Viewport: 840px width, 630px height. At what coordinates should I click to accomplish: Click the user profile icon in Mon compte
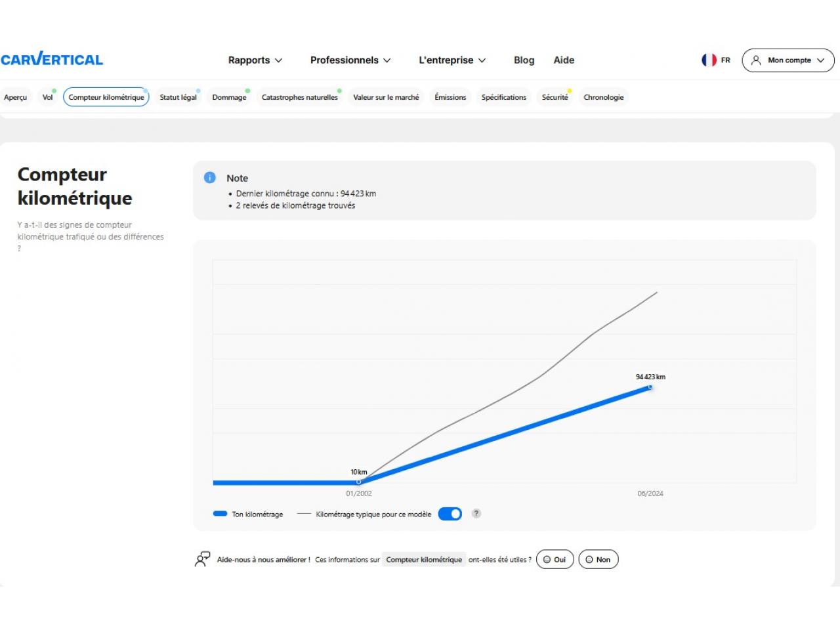click(756, 60)
